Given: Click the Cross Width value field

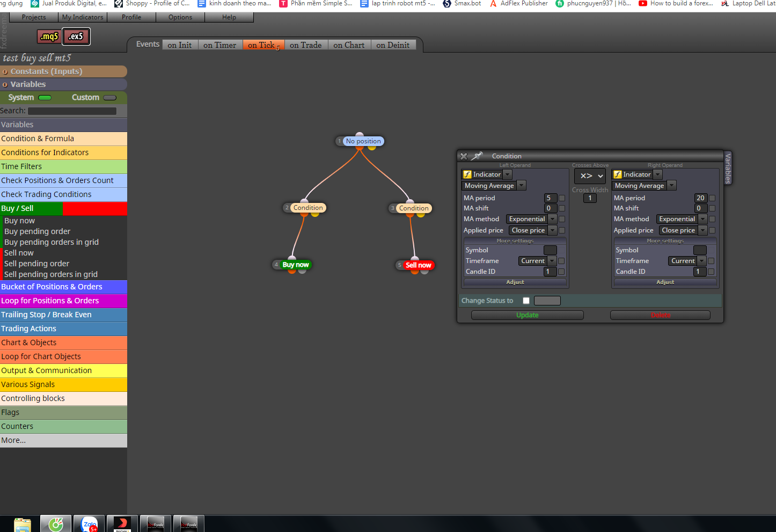Looking at the screenshot, I should pyautogui.click(x=590, y=198).
